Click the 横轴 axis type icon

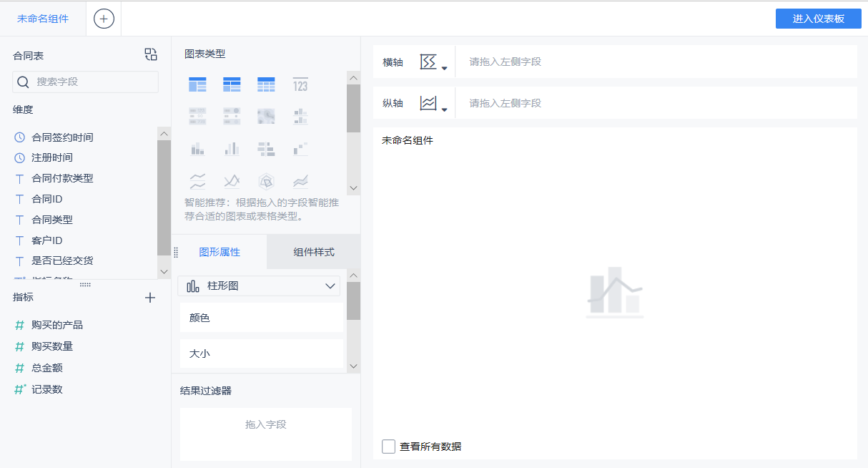click(x=428, y=62)
